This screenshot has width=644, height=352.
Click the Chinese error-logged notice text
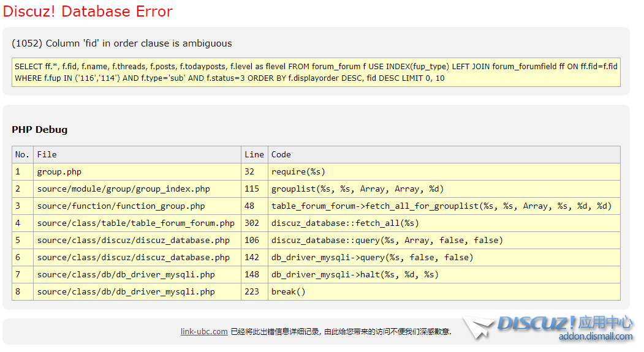tap(341, 331)
